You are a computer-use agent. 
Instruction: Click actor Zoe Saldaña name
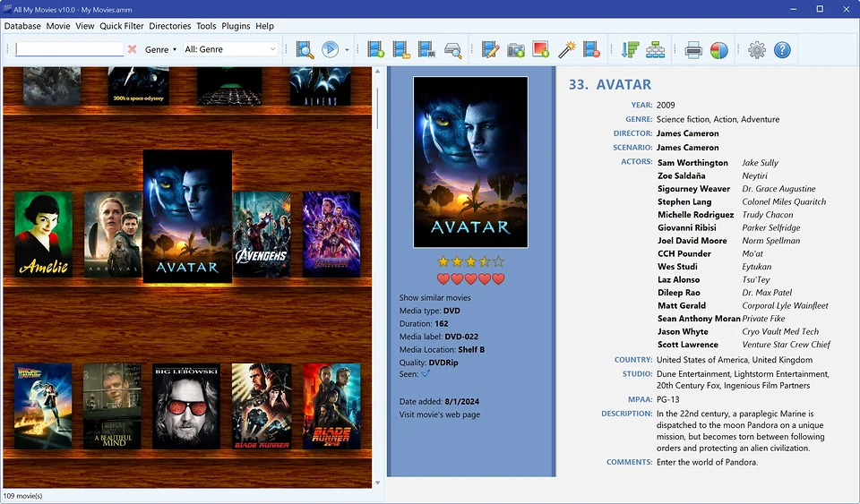tap(681, 175)
